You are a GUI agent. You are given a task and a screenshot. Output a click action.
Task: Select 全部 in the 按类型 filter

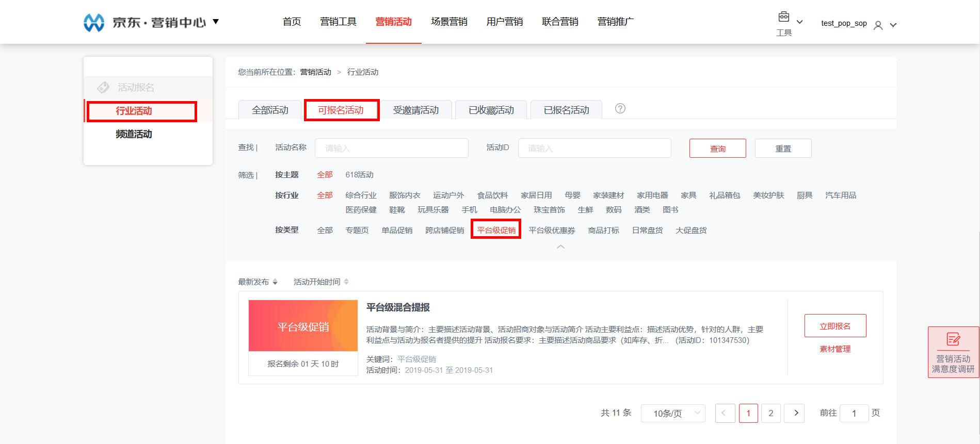[325, 231]
